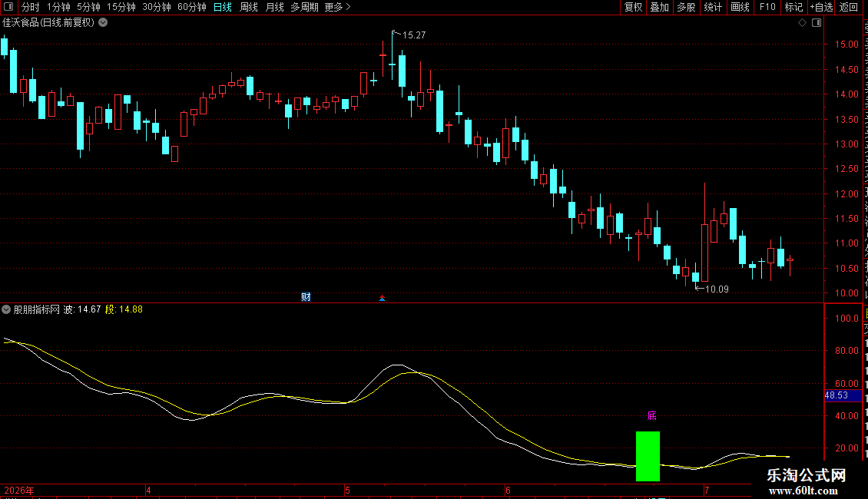868x499 pixels.
Task: Open the 画线 drawing tools
Action: tap(740, 7)
